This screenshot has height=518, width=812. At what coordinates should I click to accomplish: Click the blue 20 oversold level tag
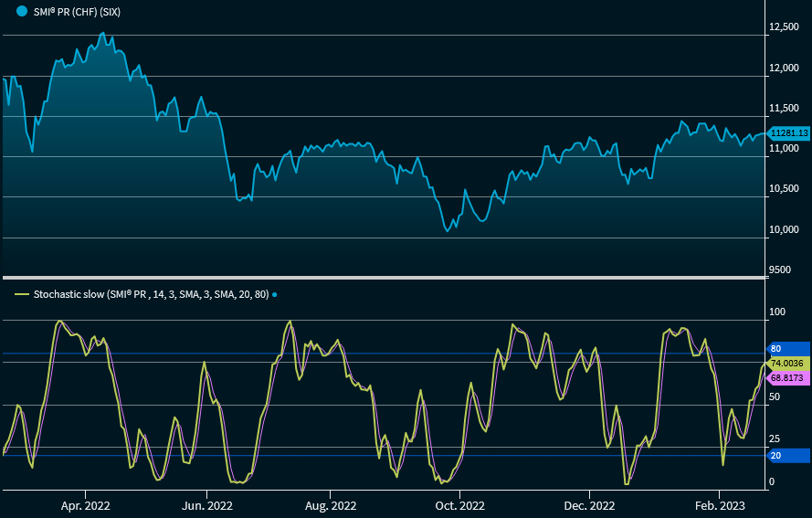(x=787, y=455)
